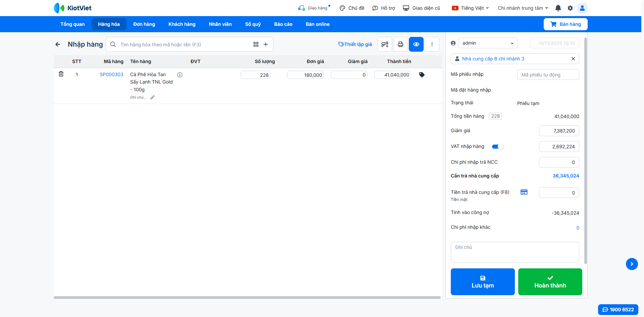Open the user account avatar
Image resolution: width=644 pixels, height=317 pixels.
[582, 8]
